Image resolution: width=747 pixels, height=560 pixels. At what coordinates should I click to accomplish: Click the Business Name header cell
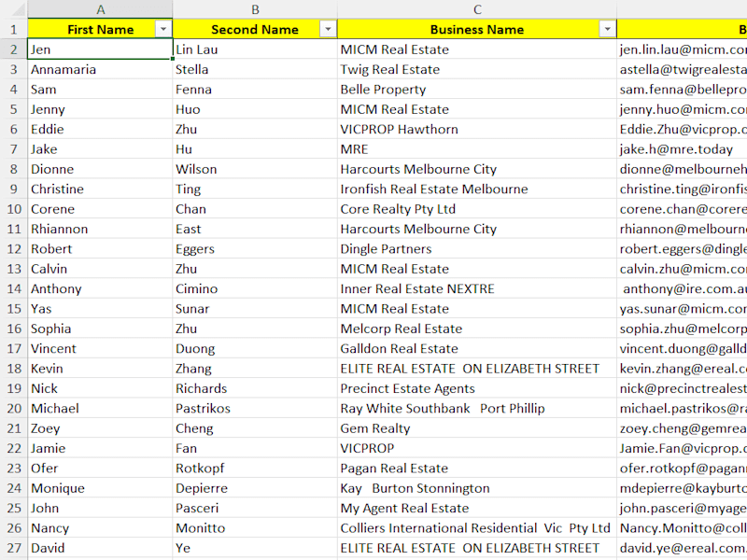pyautogui.click(x=477, y=29)
